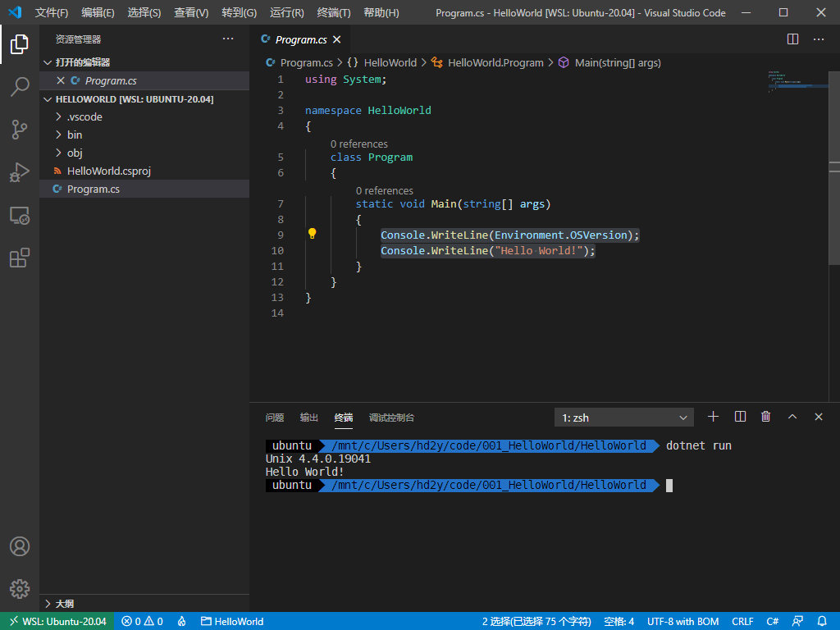Close Program.cs in the open editors list
Viewport: 840px width, 630px height.
coord(61,80)
